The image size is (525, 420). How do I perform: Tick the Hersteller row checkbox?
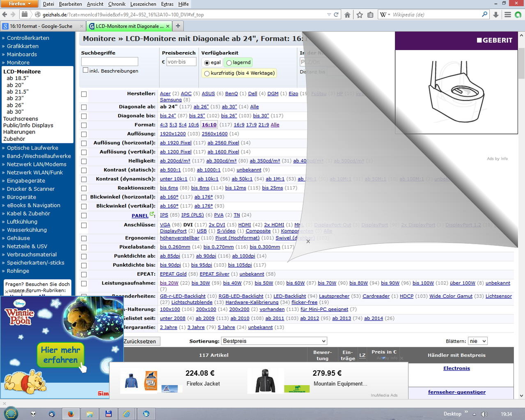[84, 94]
